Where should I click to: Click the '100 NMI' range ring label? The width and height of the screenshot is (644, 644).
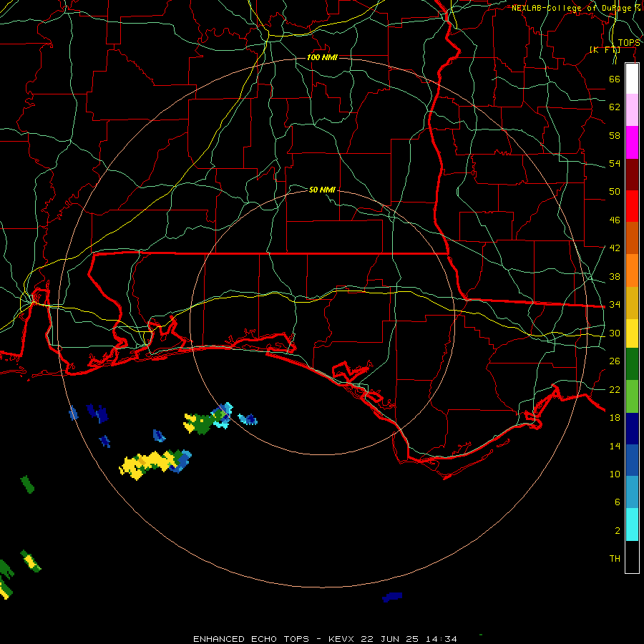[x=322, y=57]
